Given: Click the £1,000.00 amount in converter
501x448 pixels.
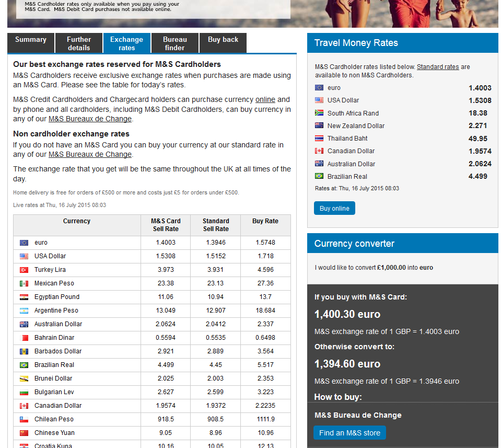Looking at the screenshot, I should pyautogui.click(x=391, y=268).
